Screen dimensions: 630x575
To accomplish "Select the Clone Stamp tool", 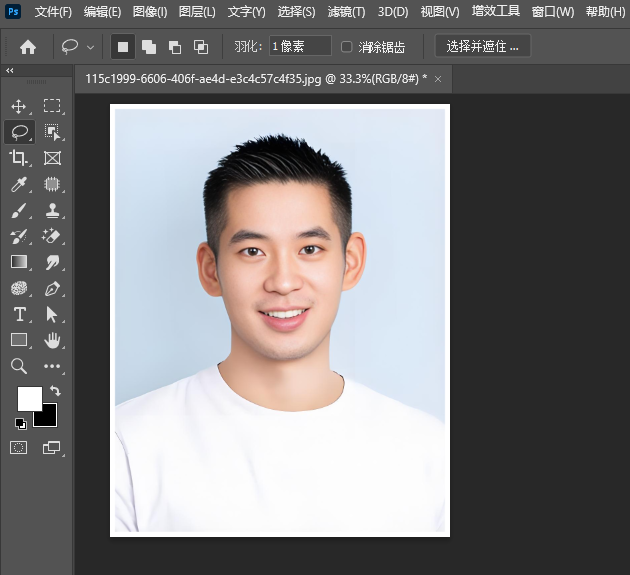I will [x=52, y=210].
